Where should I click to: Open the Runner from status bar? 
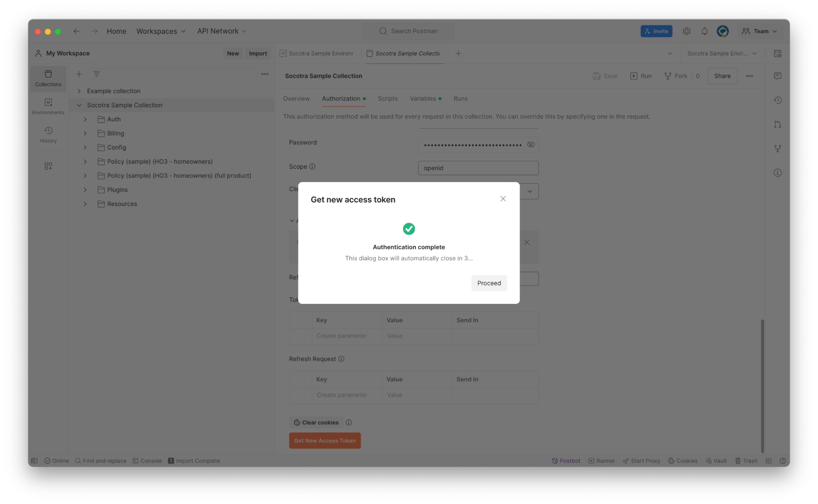click(602, 461)
